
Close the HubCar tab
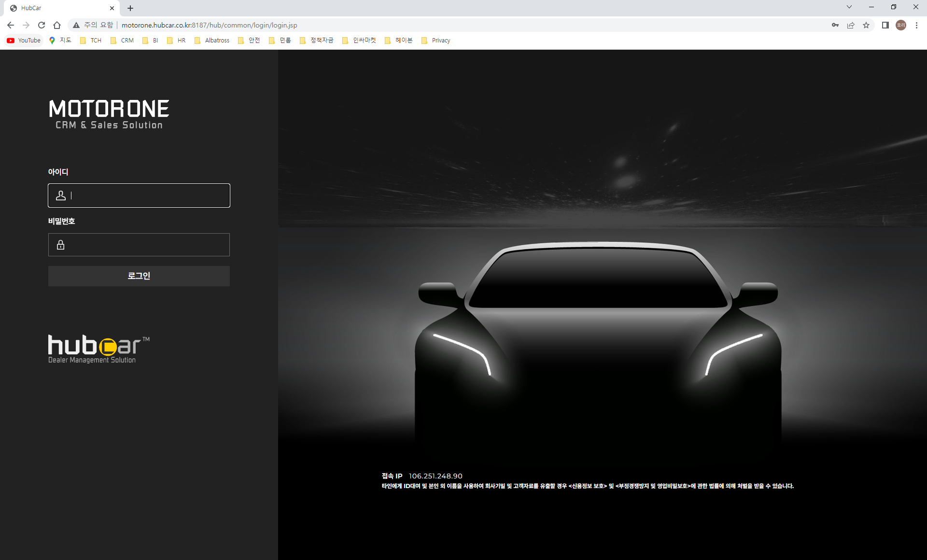[112, 8]
